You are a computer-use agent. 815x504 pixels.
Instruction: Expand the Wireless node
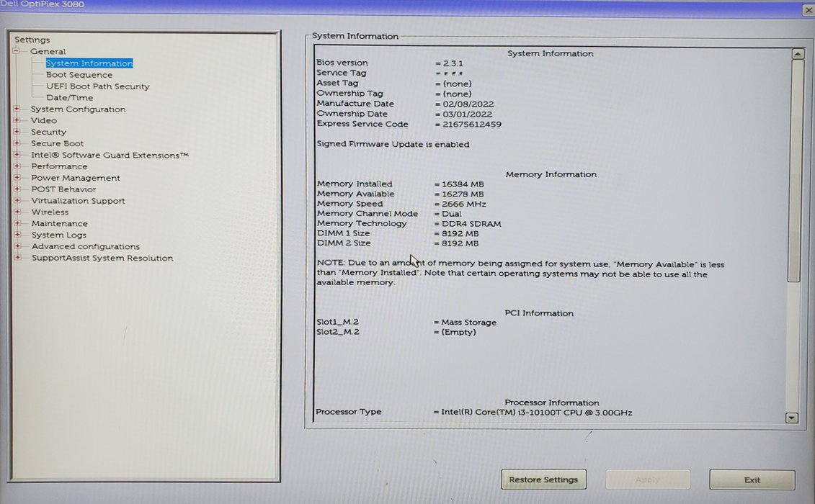click(17, 212)
